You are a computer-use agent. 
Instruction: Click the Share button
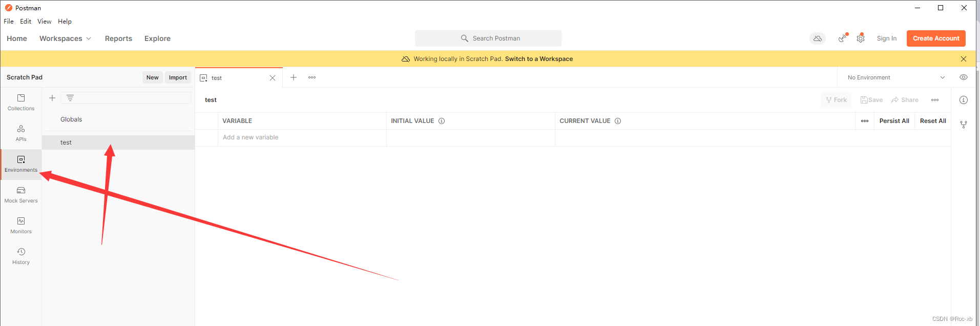tap(905, 100)
